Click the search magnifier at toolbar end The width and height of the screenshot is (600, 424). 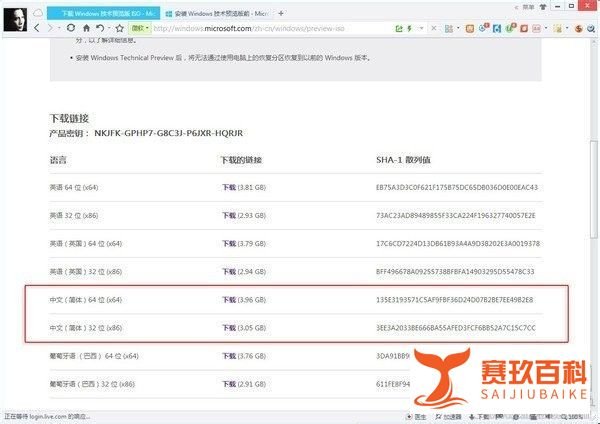[591, 28]
